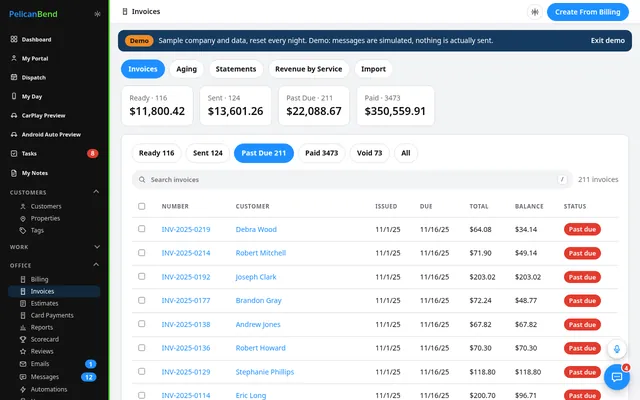The image size is (640, 400).
Task: Click the Messages chat icon in sidebar
Action: tap(23, 377)
